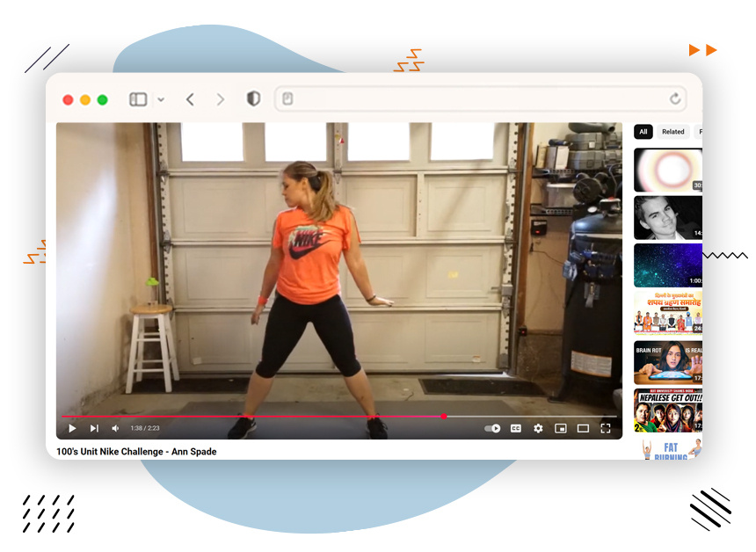Image resolution: width=756 pixels, height=552 pixels.
Task: Switch to theater mode
Action: pos(583,428)
